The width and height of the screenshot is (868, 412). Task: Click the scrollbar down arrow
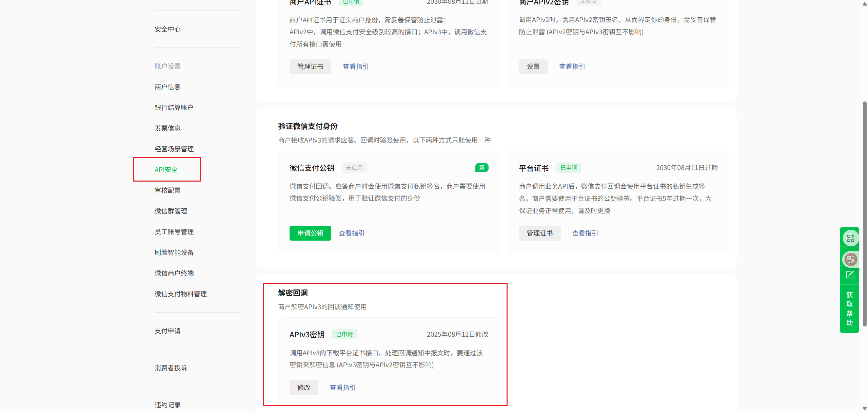point(864,408)
